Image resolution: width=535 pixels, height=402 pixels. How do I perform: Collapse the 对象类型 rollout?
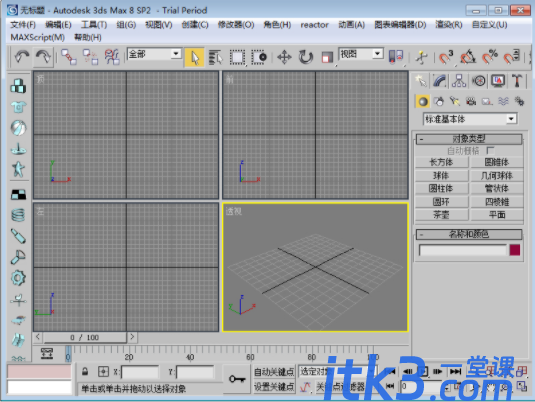[x=469, y=139]
